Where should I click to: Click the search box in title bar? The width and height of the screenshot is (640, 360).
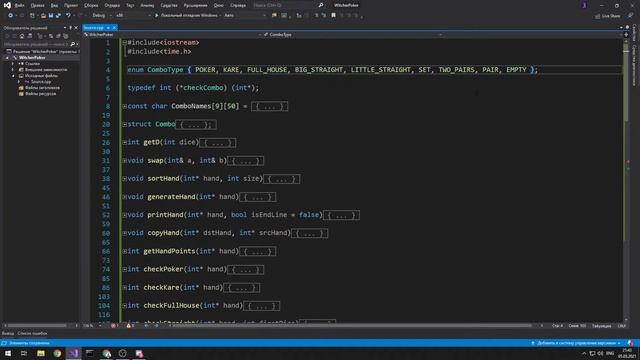pos(288,5)
